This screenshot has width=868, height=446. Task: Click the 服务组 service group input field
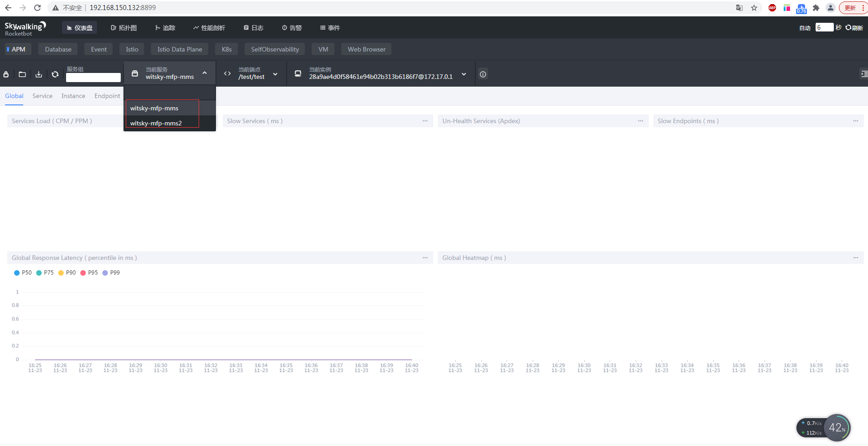click(x=93, y=77)
